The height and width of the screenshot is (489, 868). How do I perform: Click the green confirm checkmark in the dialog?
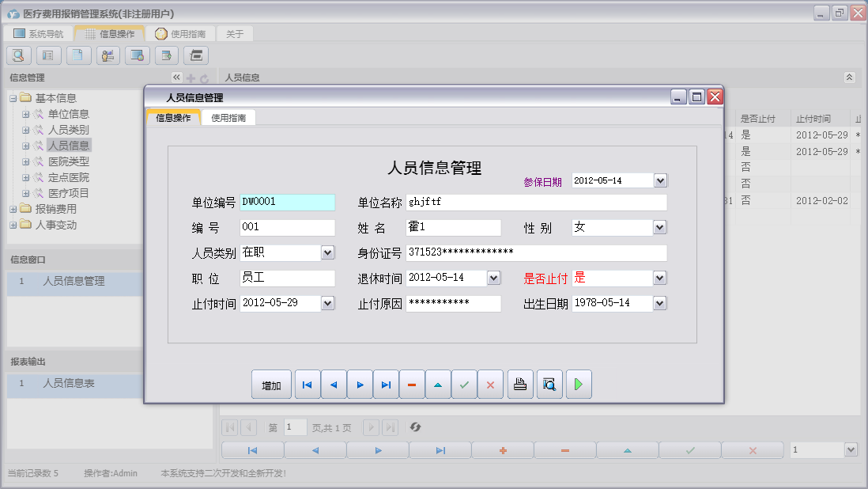(x=465, y=384)
